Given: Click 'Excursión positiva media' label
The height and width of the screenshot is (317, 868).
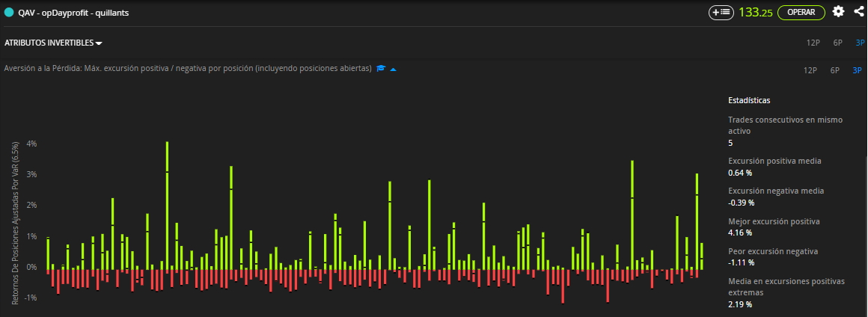Looking at the screenshot, I should tap(774, 161).
